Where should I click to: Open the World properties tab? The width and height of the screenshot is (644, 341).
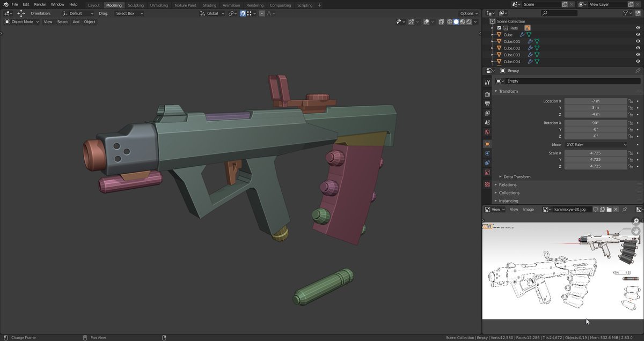tap(487, 132)
